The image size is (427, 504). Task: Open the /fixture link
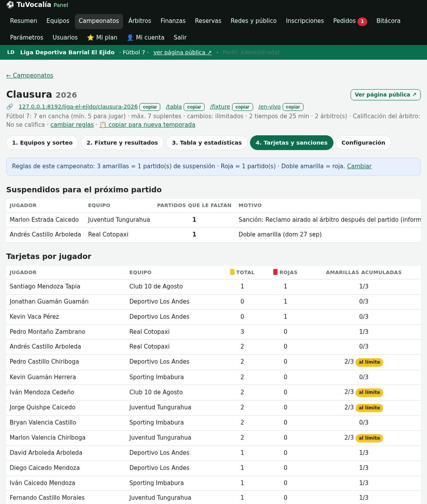[220, 107]
